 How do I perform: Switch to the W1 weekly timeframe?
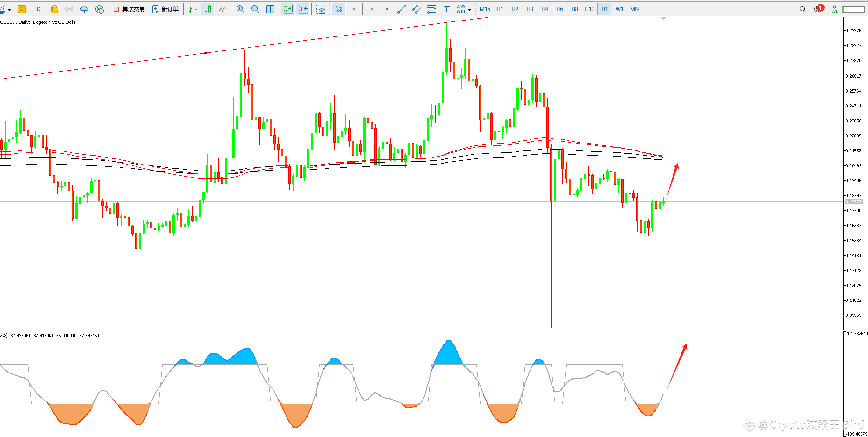tap(619, 9)
